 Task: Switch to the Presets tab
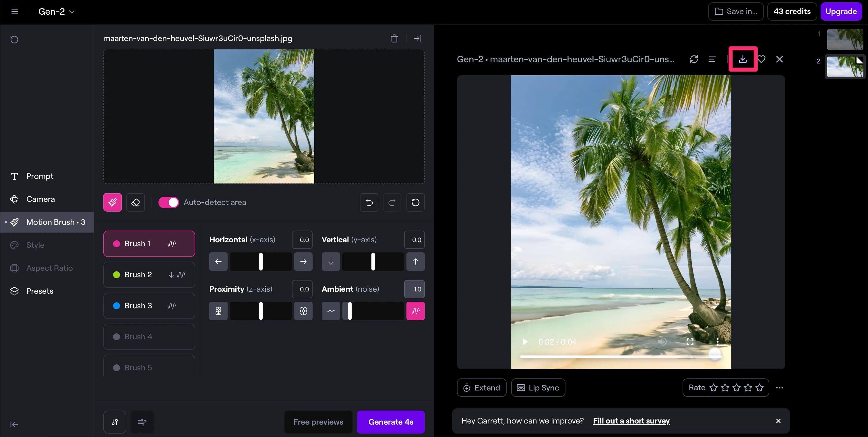click(x=40, y=291)
